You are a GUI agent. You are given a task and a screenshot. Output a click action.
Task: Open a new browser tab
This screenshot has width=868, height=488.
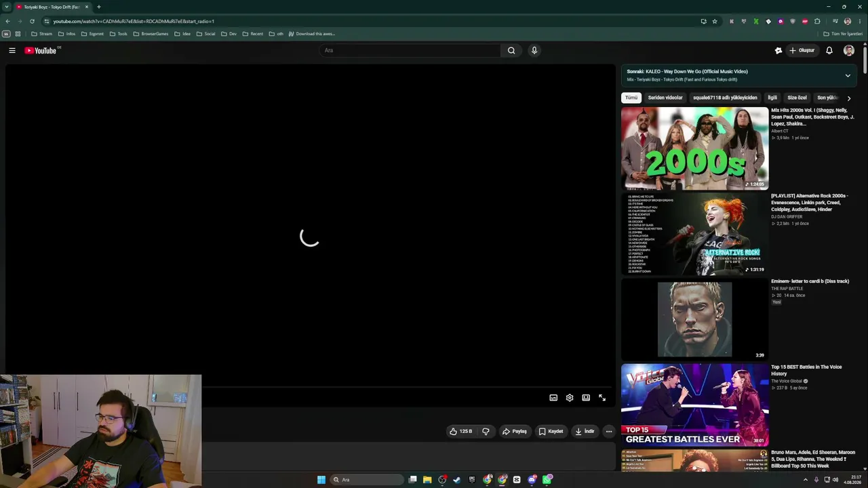click(98, 7)
